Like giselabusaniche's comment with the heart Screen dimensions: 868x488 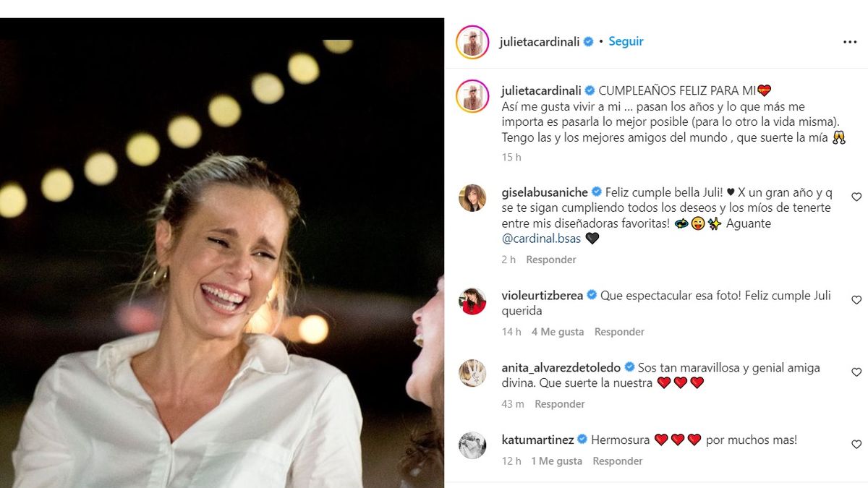point(856,197)
